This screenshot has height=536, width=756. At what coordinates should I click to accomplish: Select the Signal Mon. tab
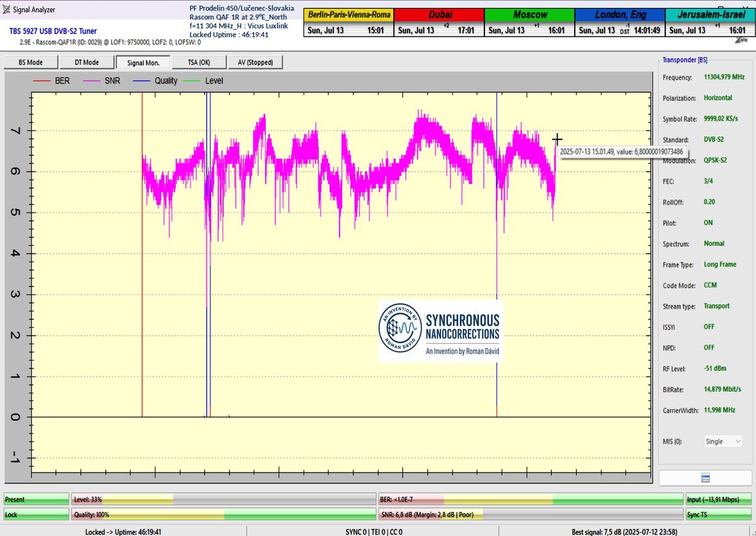142,62
